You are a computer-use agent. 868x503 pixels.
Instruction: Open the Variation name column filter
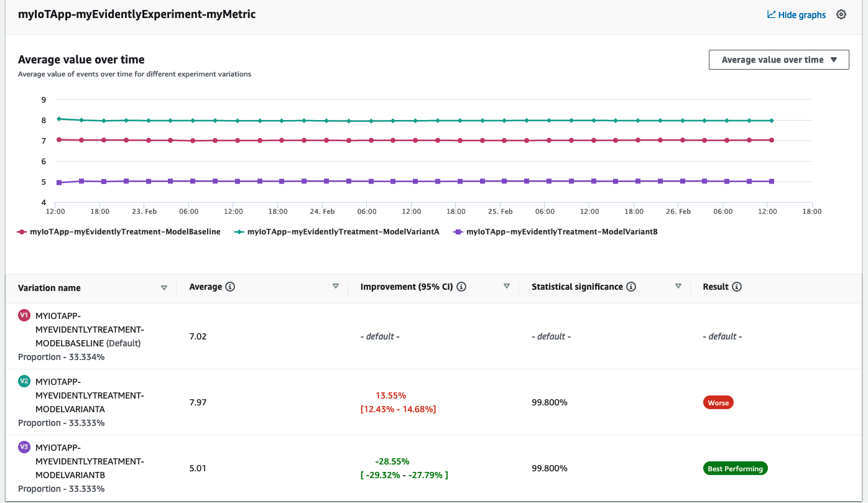(x=165, y=287)
